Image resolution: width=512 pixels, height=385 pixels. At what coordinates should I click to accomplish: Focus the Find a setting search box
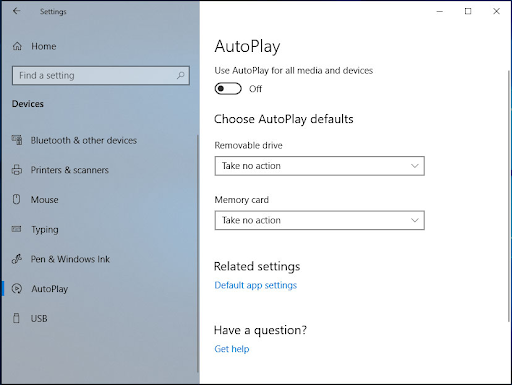click(x=101, y=75)
